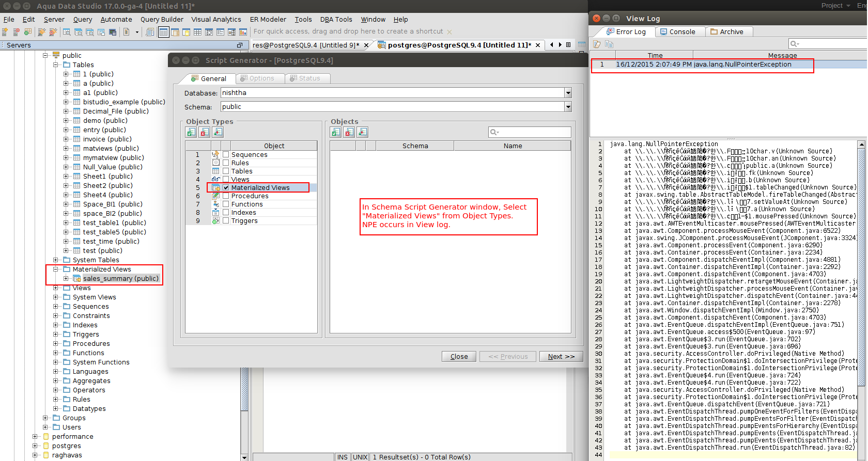The height and width of the screenshot is (461, 868).
Task: Click the copy log icon in View Log
Action: [x=609, y=44]
